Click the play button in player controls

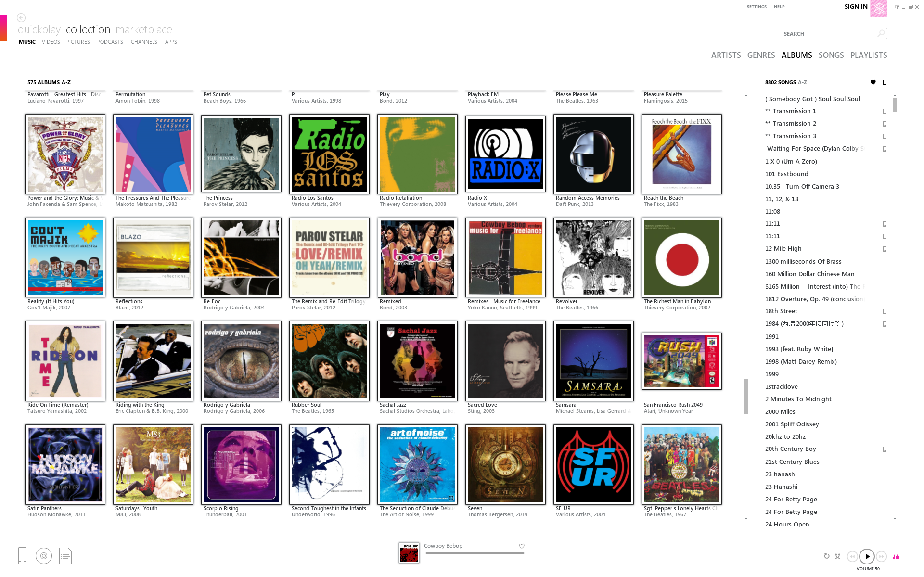point(867,556)
